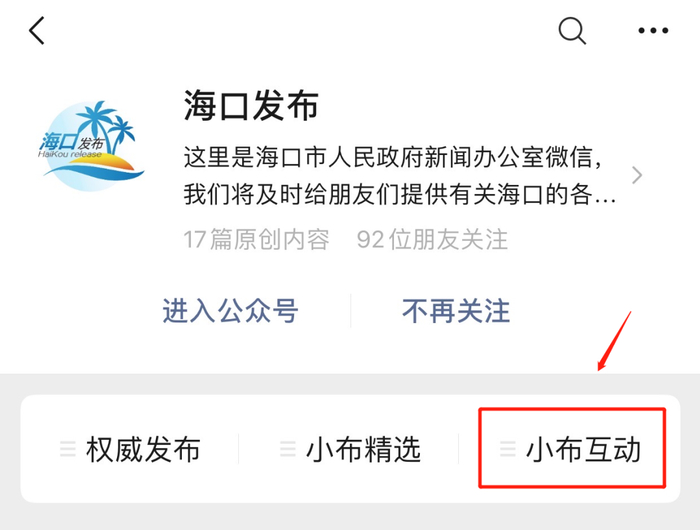
Task: View the 92位朋友关注 friends list
Action: [x=432, y=239]
